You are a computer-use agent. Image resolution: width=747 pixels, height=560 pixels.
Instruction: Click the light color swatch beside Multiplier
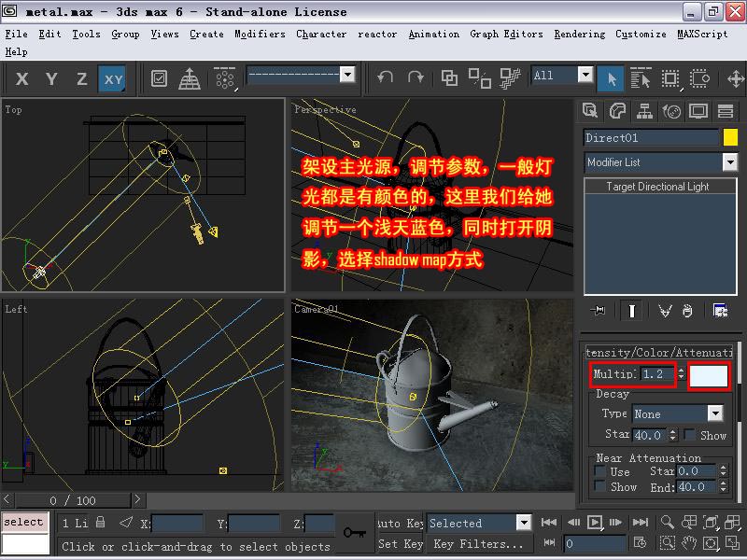[x=708, y=374]
